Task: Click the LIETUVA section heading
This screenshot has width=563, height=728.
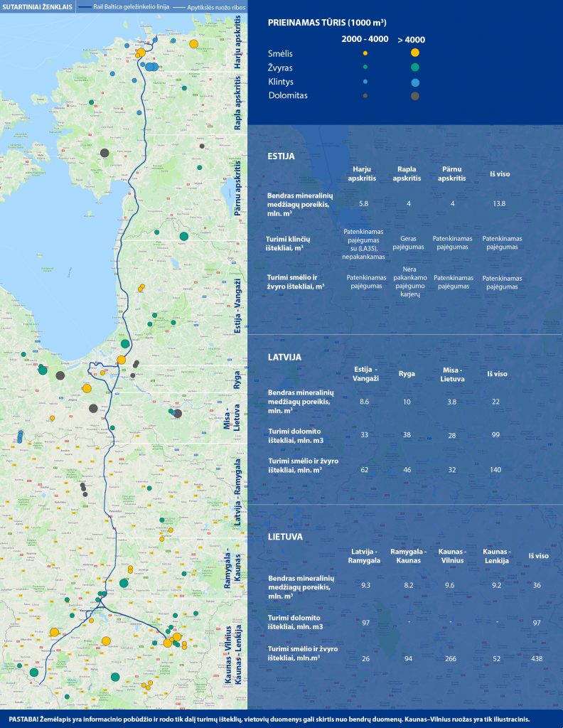Action: (285, 537)
